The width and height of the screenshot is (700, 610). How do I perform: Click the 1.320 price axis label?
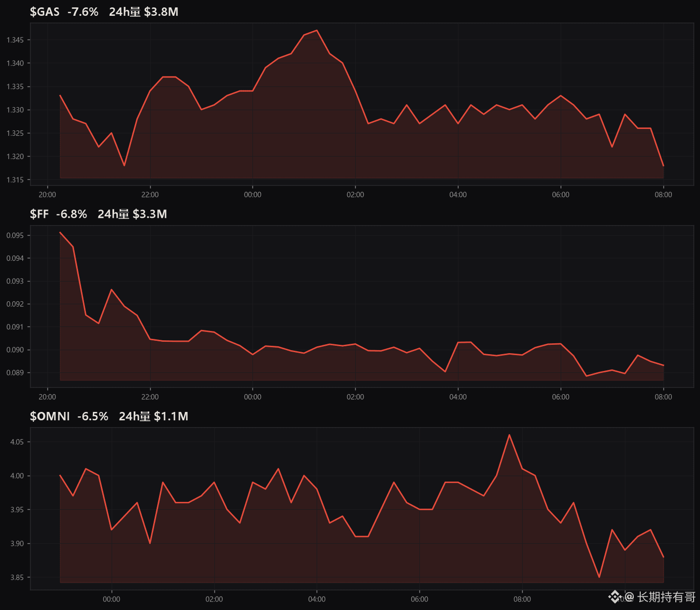(x=15, y=157)
